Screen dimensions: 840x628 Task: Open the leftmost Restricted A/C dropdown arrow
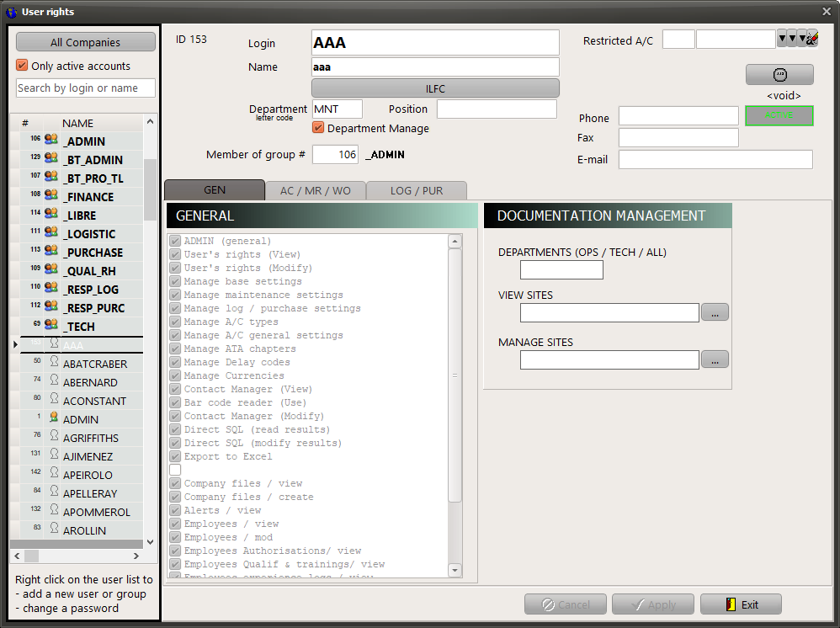pyautogui.click(x=782, y=39)
